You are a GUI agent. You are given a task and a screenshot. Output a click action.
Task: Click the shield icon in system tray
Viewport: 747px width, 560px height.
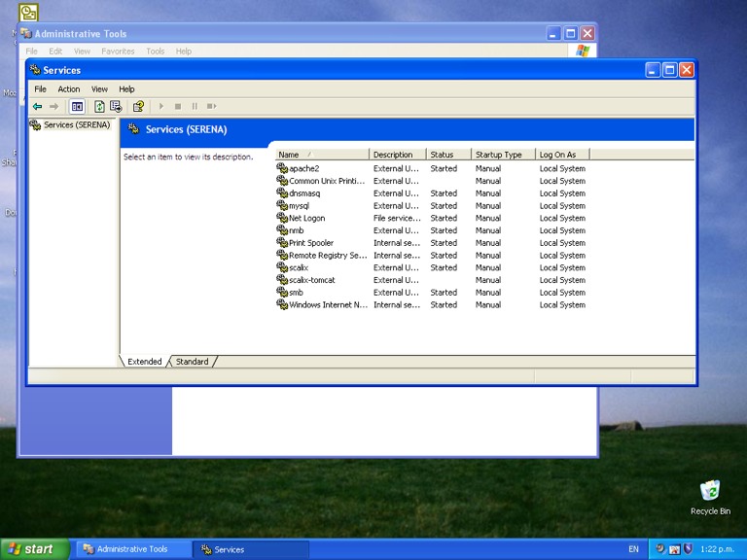(x=688, y=548)
